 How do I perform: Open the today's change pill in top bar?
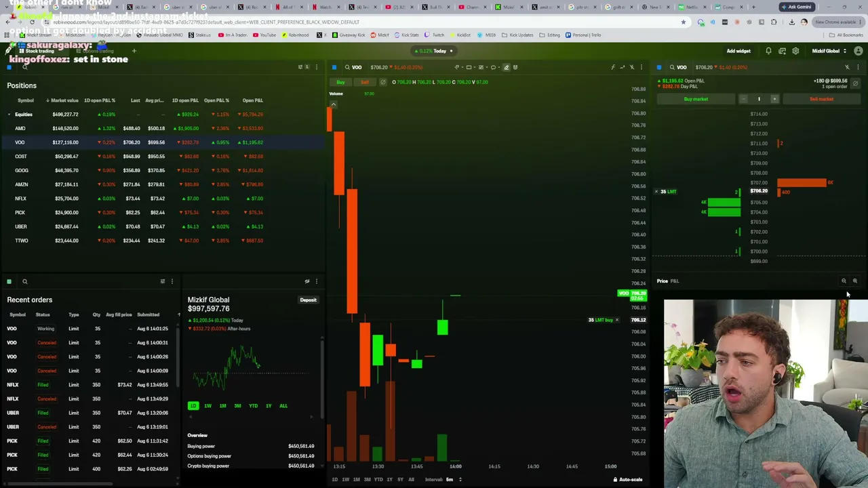click(433, 51)
